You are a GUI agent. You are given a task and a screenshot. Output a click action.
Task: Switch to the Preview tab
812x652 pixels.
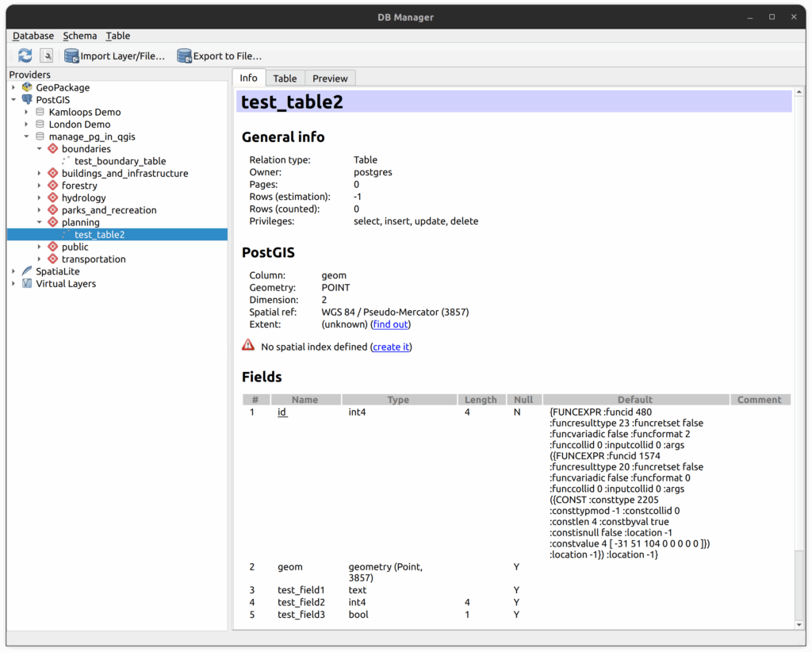click(330, 78)
